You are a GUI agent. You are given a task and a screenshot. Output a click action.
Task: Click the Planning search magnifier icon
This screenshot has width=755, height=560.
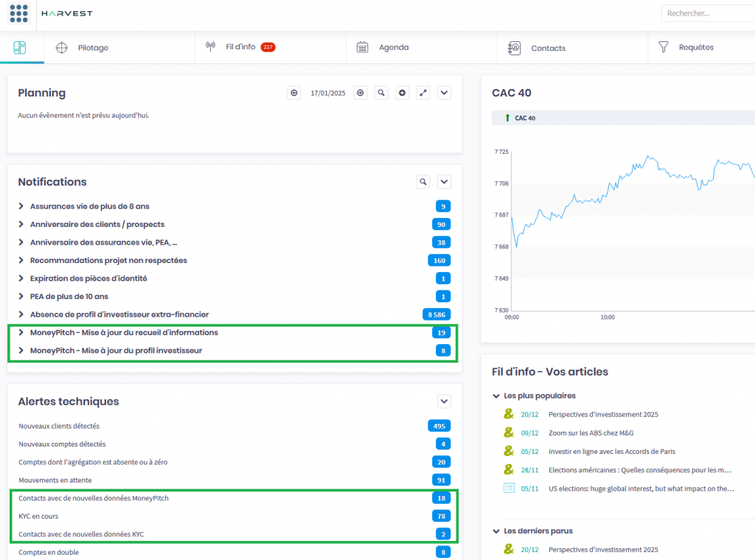tap(381, 93)
